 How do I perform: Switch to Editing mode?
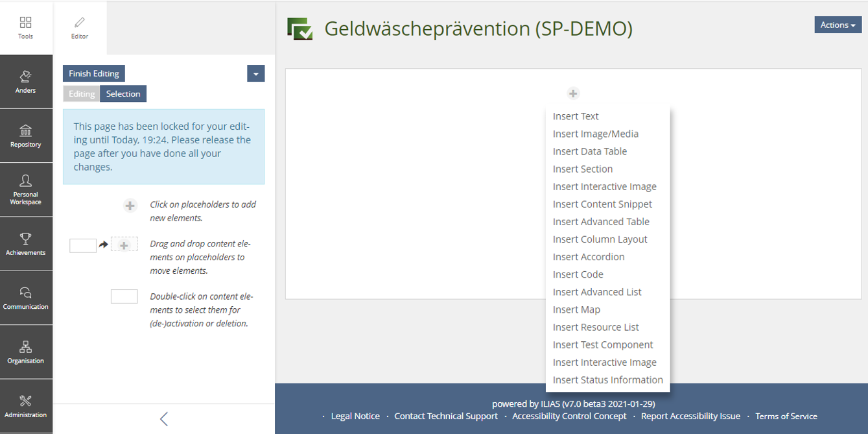pos(82,93)
